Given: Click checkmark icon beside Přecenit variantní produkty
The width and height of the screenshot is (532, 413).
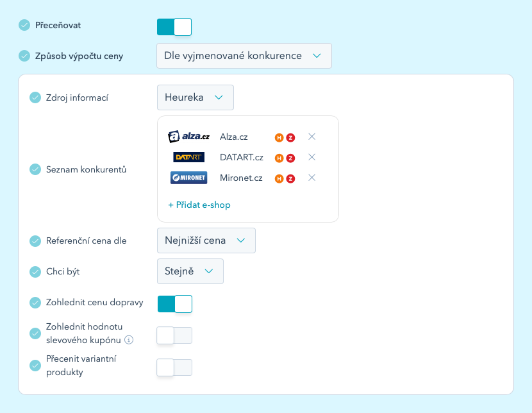Looking at the screenshot, I should pyautogui.click(x=35, y=366).
